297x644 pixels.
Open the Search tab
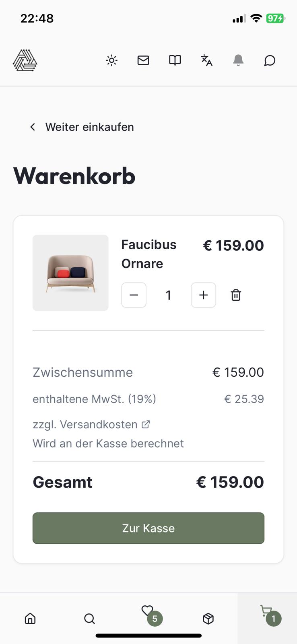click(89, 618)
